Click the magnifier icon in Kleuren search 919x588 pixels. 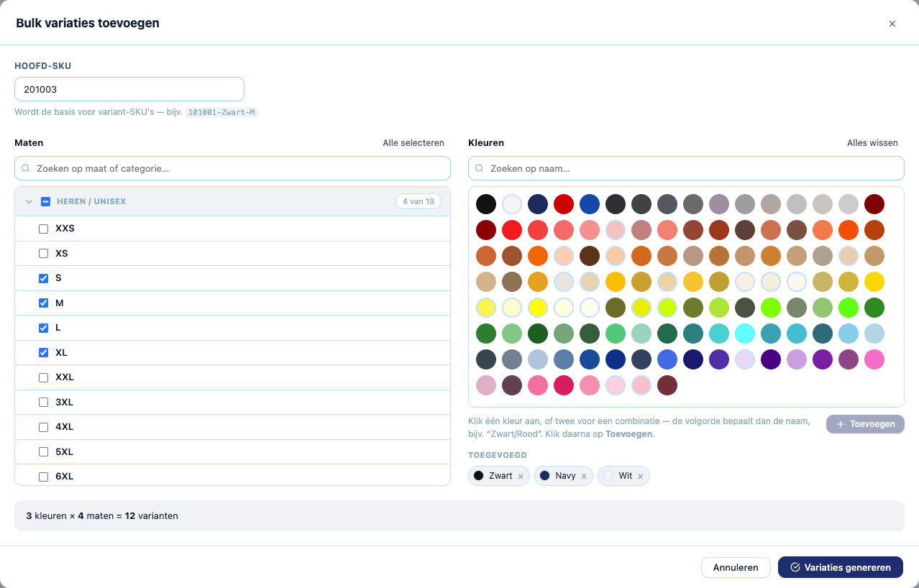[x=480, y=168]
